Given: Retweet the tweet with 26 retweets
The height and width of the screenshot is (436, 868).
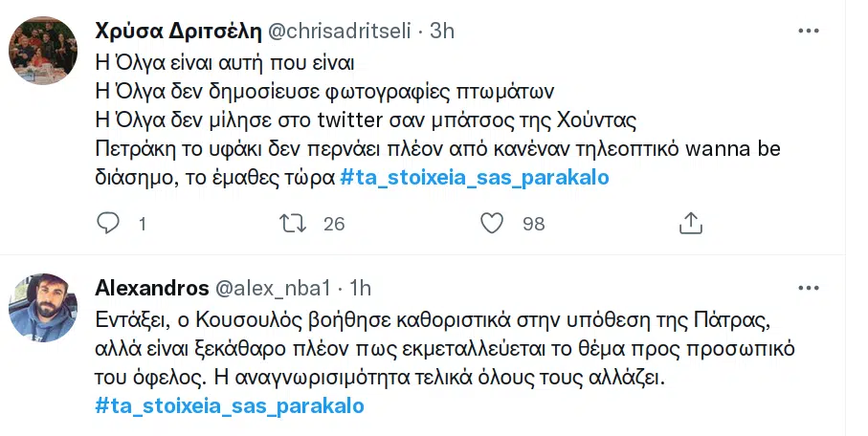Looking at the screenshot, I should pyautogui.click(x=293, y=223).
